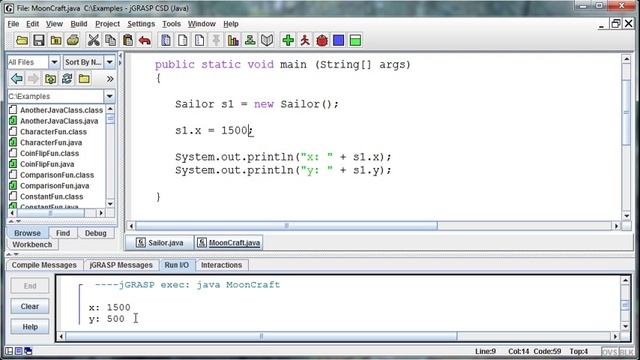Click the Help button in Run I/O panel
640x360 pixels.
tap(30, 327)
